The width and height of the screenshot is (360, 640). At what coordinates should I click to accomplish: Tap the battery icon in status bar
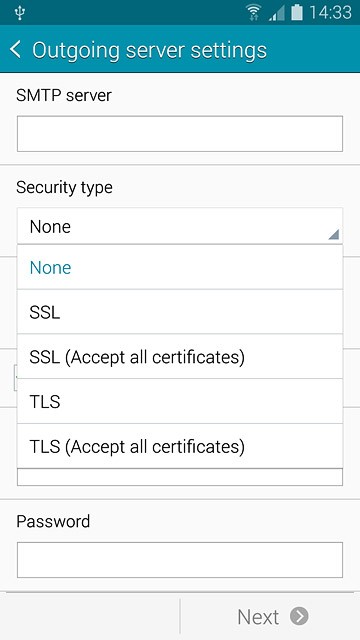[x=297, y=13]
